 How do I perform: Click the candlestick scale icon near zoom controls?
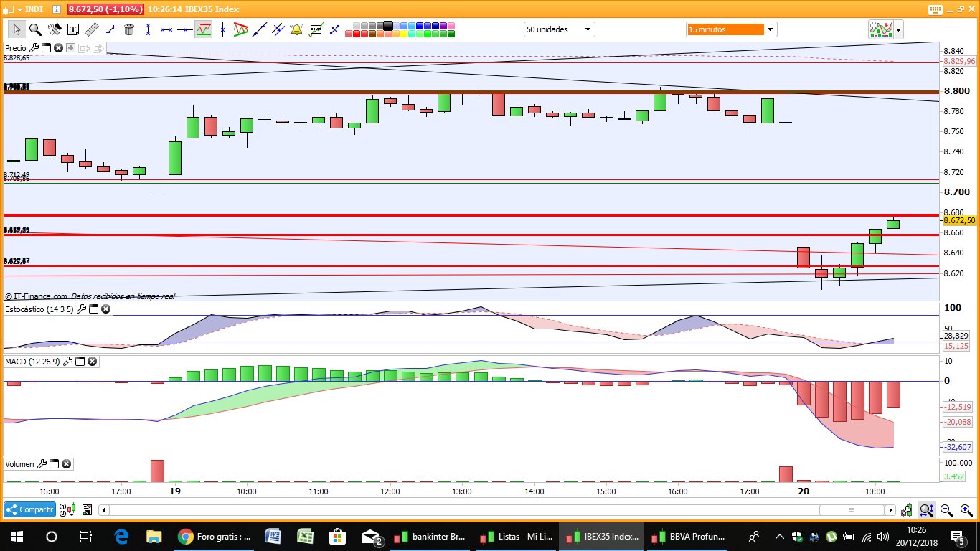tap(908, 510)
